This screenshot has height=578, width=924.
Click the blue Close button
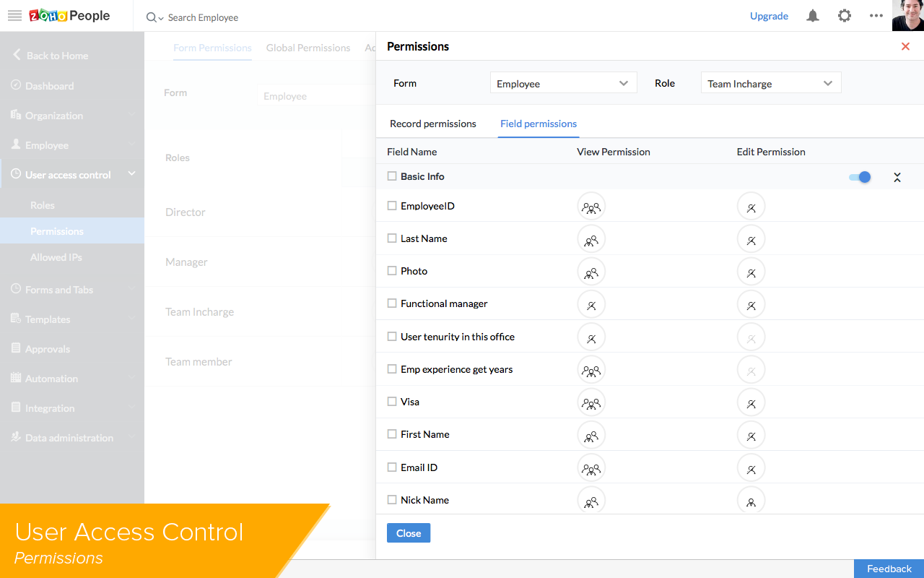coord(409,533)
